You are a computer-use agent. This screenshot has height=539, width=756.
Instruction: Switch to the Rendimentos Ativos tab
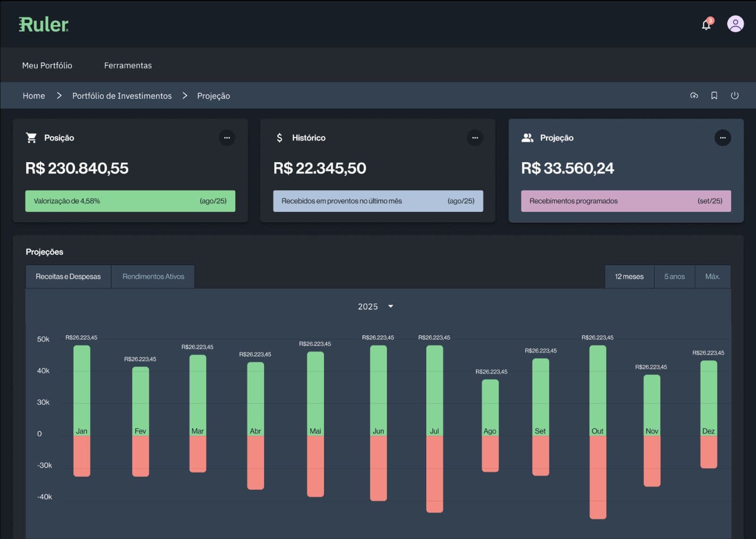(153, 276)
